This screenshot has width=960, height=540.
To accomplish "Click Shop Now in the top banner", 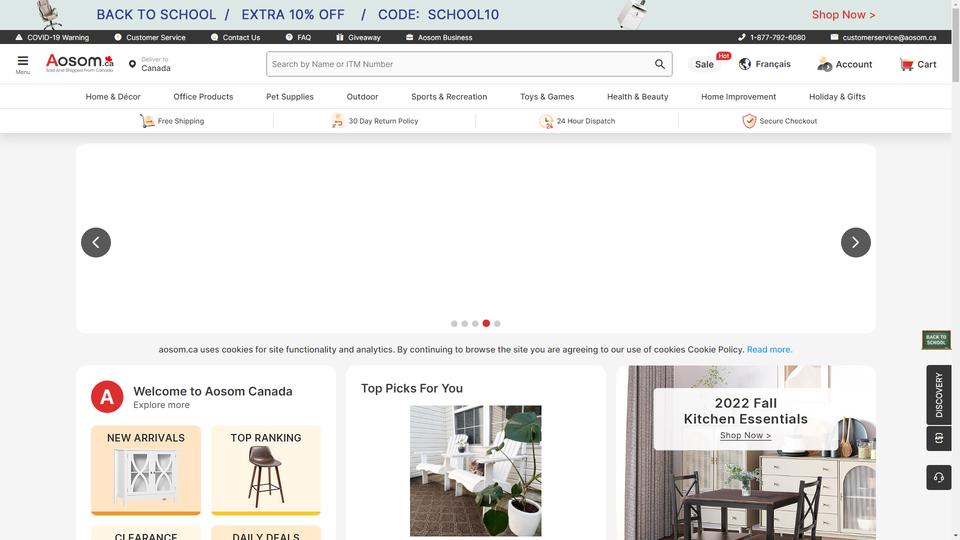I will [x=843, y=15].
